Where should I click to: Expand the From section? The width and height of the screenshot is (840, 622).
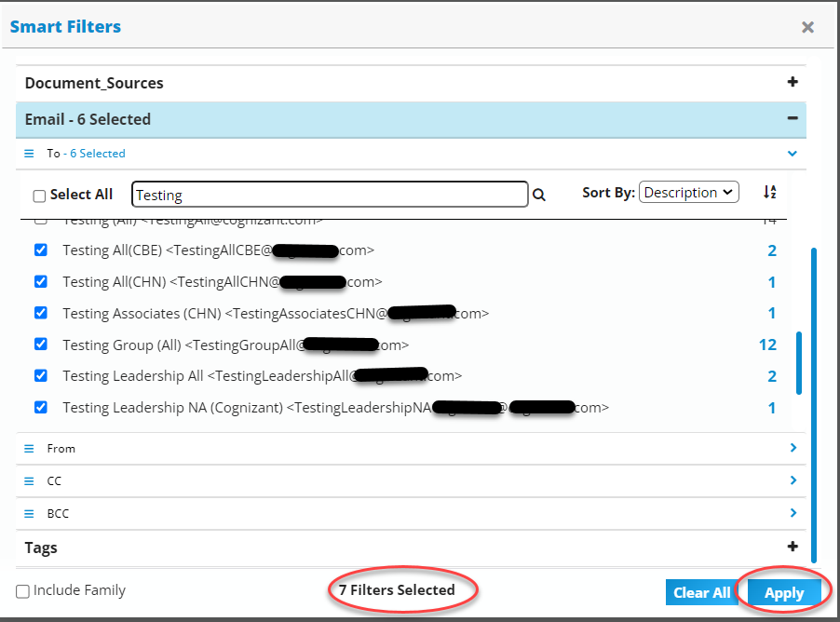793,448
